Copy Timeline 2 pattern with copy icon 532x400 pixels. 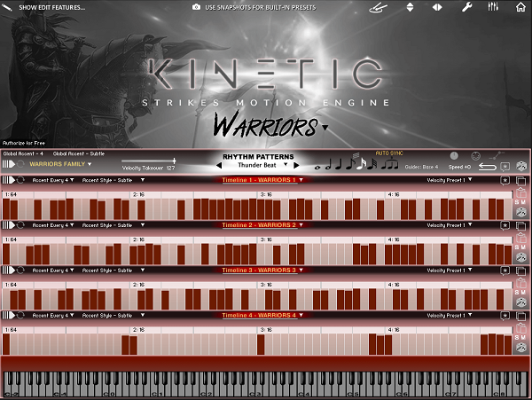(520, 225)
